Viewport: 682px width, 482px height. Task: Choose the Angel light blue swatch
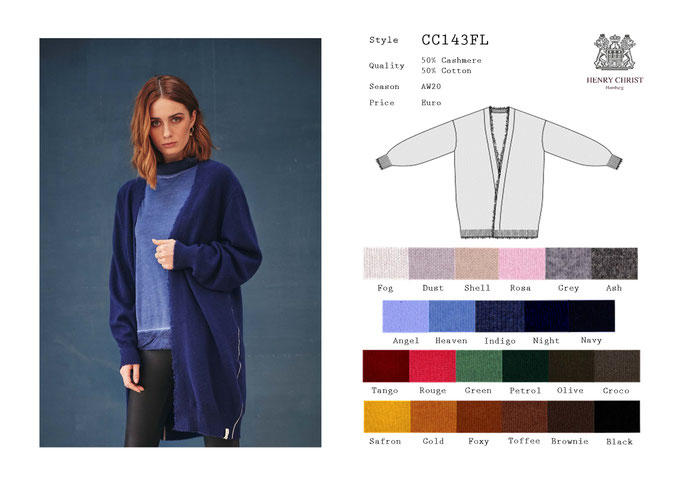coord(406,316)
